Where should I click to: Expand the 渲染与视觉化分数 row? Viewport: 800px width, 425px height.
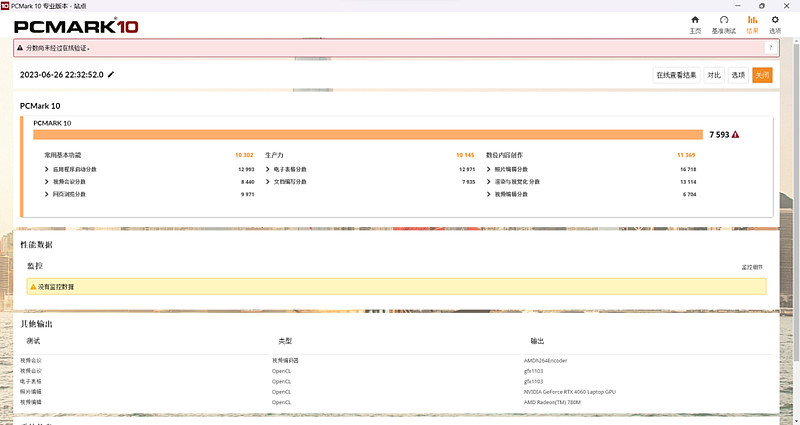click(x=488, y=182)
